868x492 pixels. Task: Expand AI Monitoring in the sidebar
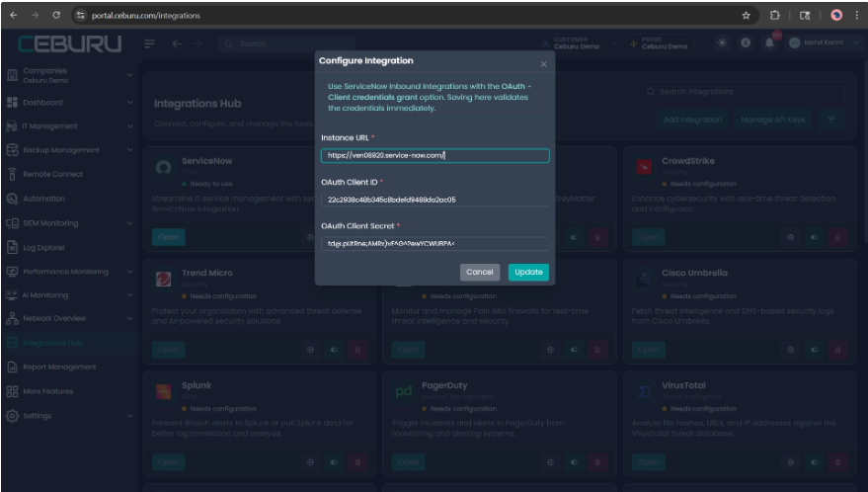[x=70, y=295]
